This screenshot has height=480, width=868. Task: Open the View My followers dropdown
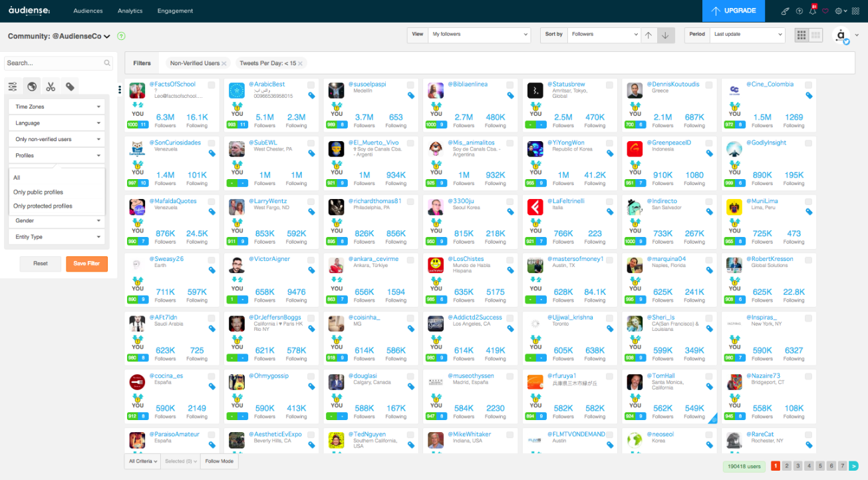click(479, 35)
